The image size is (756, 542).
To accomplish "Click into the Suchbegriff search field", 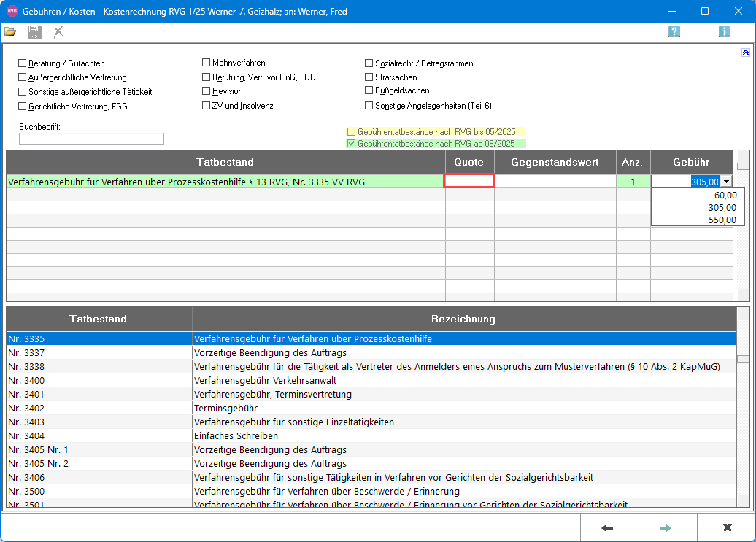I will pos(92,139).
